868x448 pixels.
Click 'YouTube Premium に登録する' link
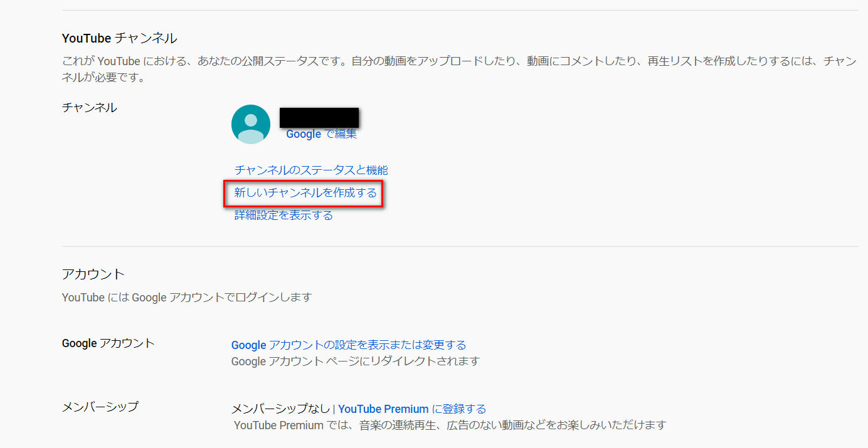coord(412,409)
